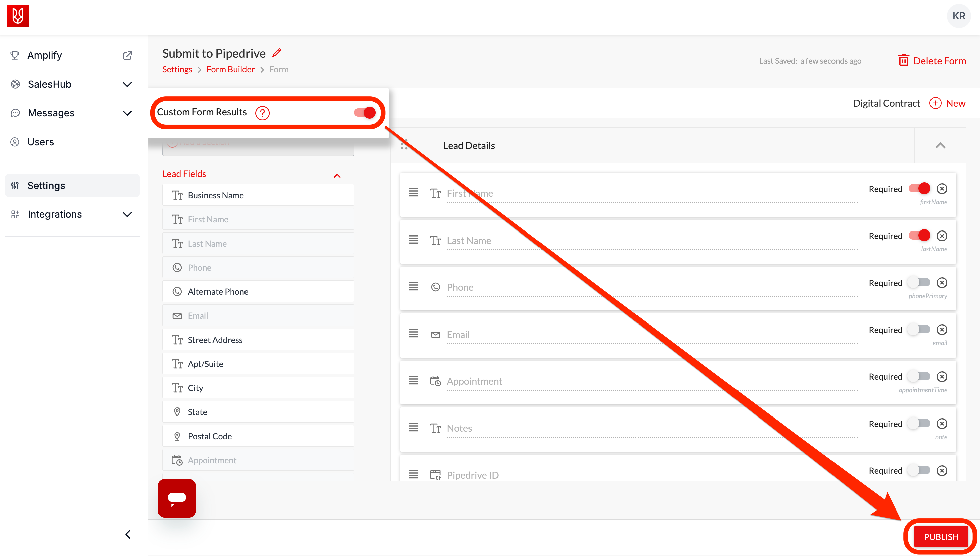Expand the Messages menu chevron
The width and height of the screenshot is (980, 556).
(127, 113)
